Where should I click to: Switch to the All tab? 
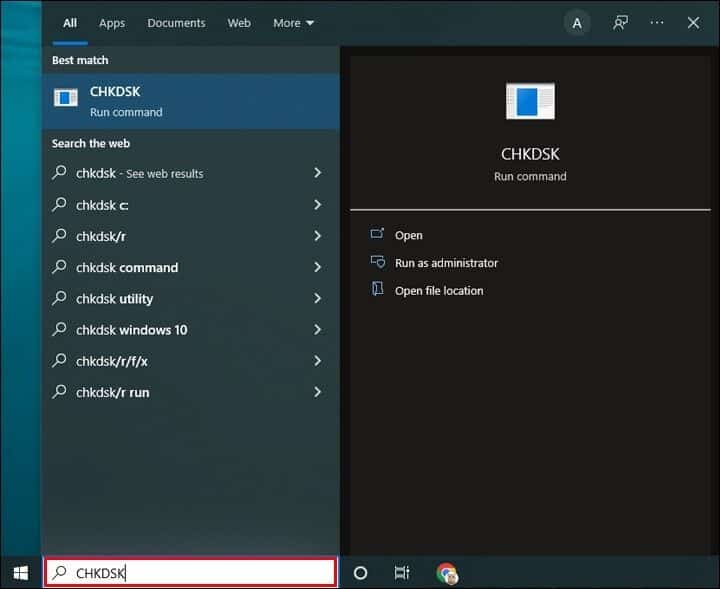coord(70,23)
